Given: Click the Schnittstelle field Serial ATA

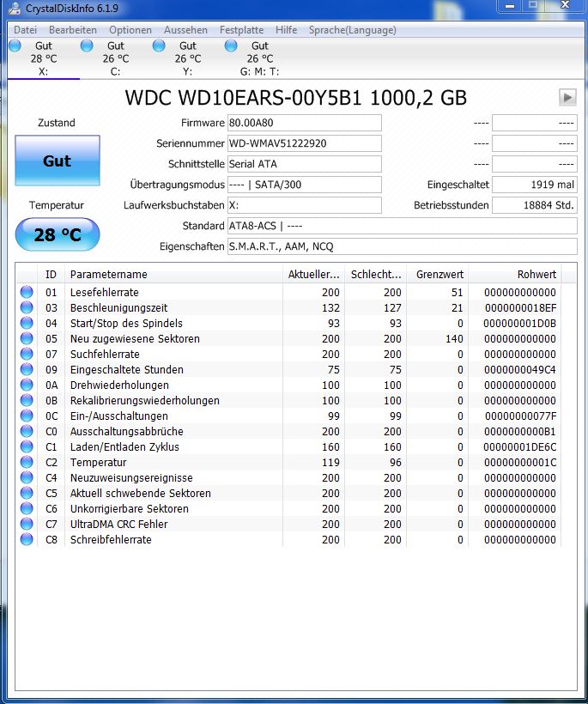Looking at the screenshot, I should 305,164.
